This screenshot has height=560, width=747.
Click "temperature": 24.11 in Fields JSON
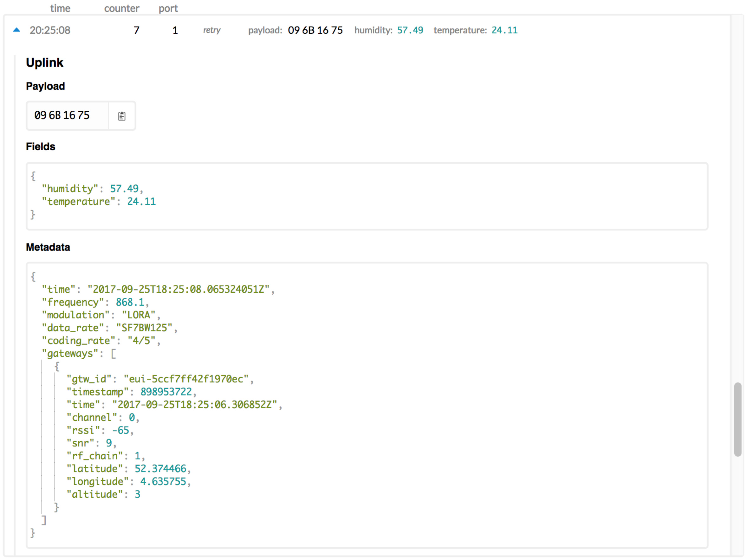(99, 201)
